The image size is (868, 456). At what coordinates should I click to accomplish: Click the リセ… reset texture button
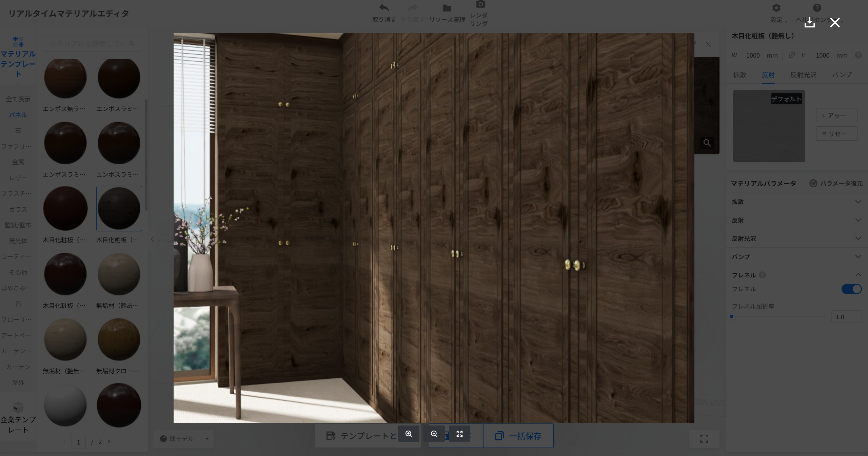point(837,133)
